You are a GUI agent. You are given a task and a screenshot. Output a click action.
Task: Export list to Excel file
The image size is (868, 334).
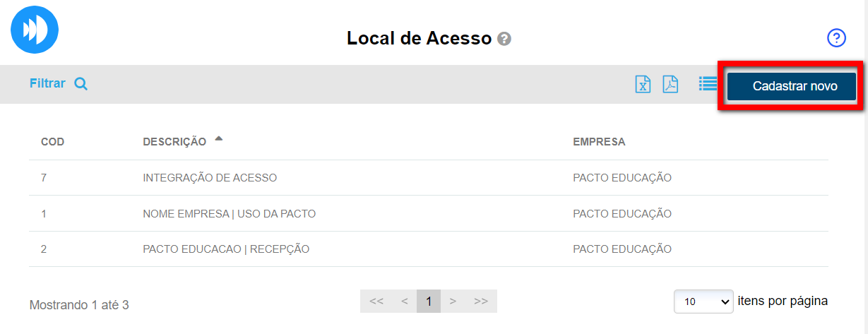[643, 84]
